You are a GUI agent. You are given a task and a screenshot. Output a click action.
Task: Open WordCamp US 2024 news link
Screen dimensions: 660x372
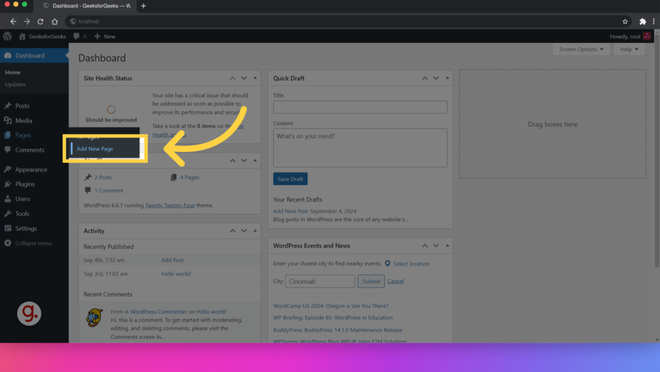(x=330, y=306)
